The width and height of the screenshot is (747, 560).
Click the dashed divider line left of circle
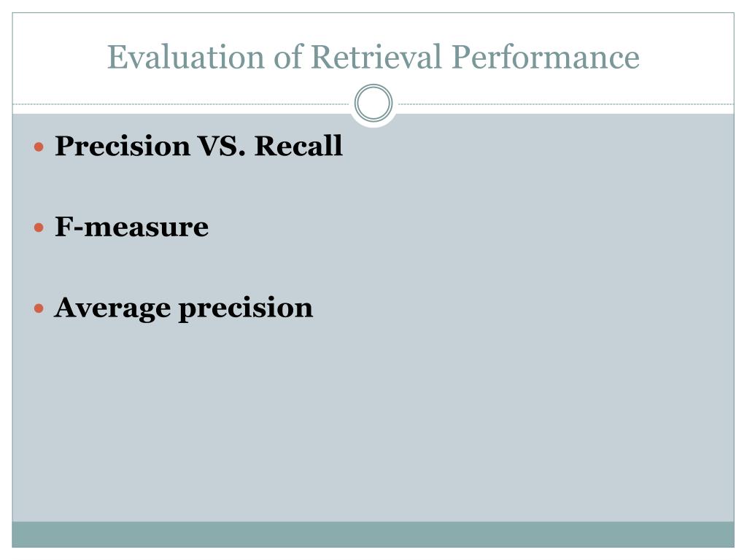[181, 104]
